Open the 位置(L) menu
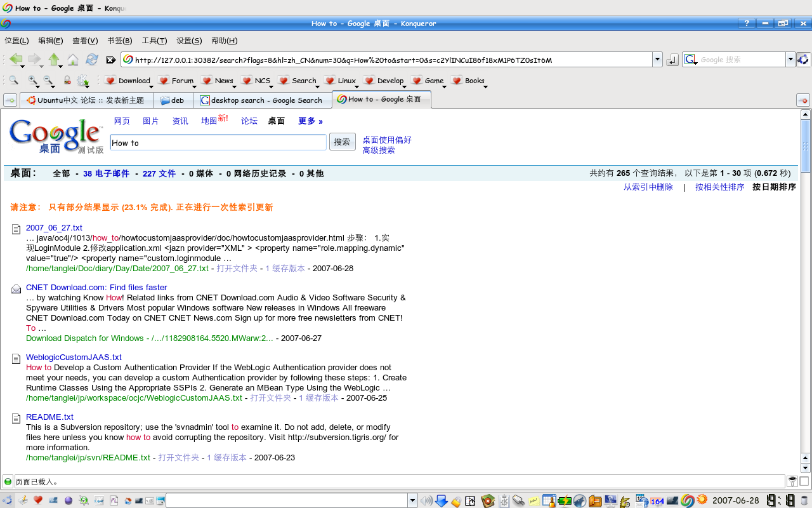This screenshot has height=508, width=812. [x=16, y=41]
